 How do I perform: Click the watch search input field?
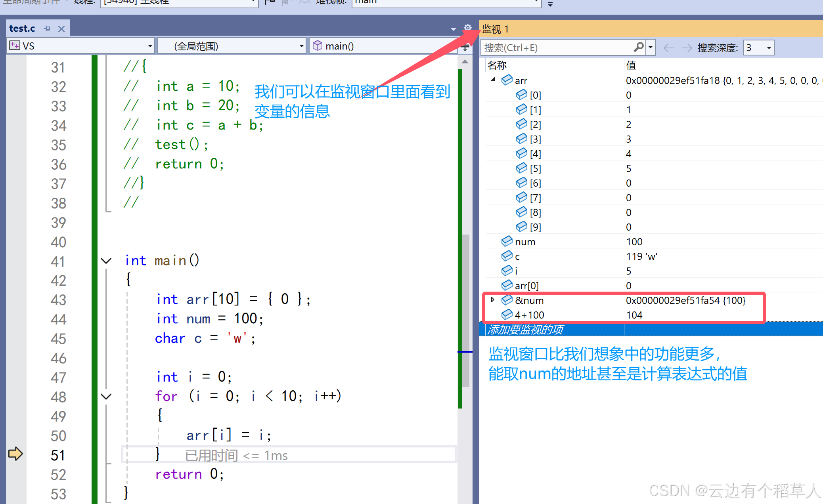pos(555,48)
